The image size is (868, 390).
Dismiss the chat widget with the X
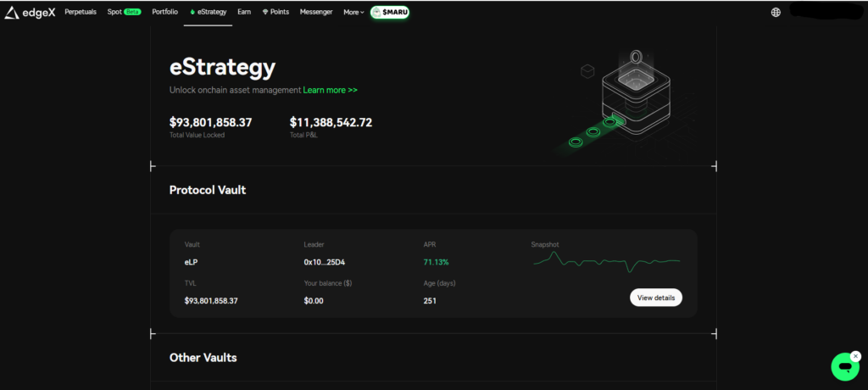(855, 356)
